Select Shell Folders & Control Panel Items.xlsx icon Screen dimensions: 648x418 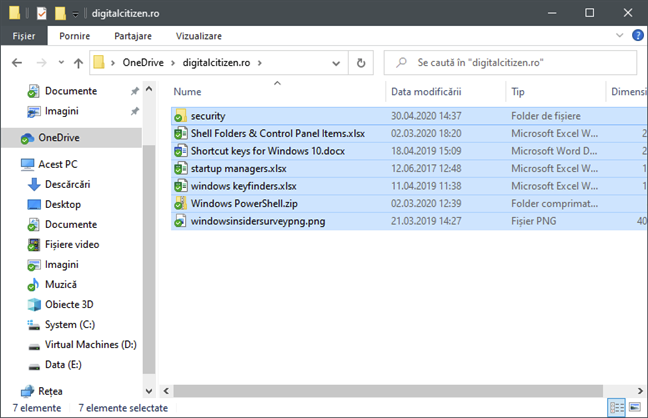tap(180, 134)
